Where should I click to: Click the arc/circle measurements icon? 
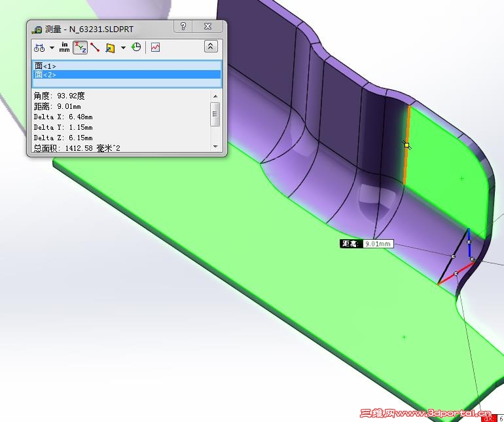tap(39, 48)
